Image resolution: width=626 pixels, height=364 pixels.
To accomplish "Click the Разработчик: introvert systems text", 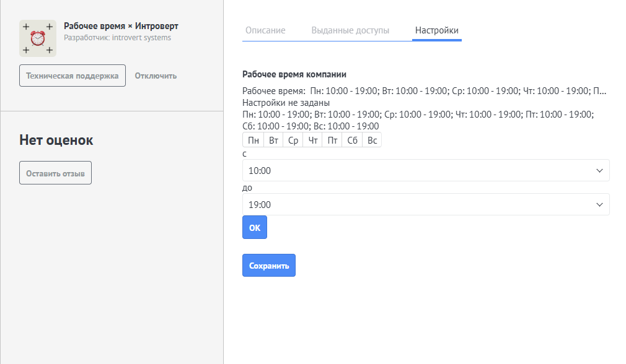I will coord(117,38).
